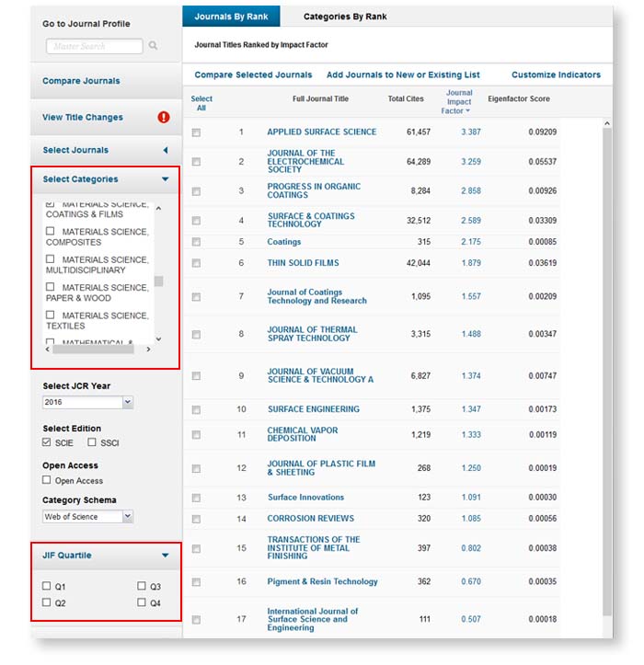The height and width of the screenshot is (665, 644).
Task: Open Compare Journals in sidebar
Action: (81, 81)
